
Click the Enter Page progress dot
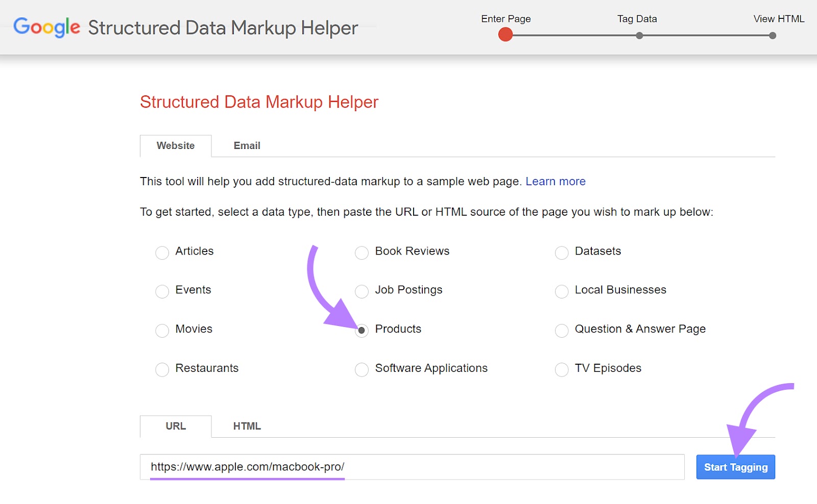(505, 35)
